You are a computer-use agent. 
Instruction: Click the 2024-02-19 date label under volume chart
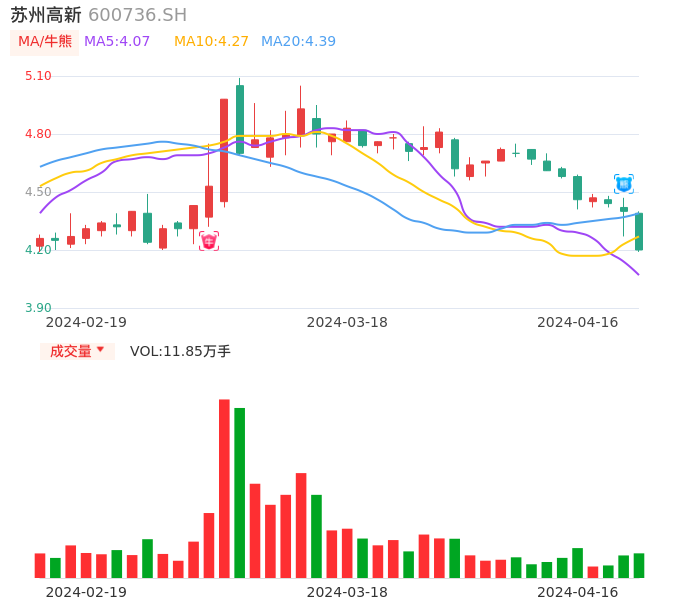(86, 592)
